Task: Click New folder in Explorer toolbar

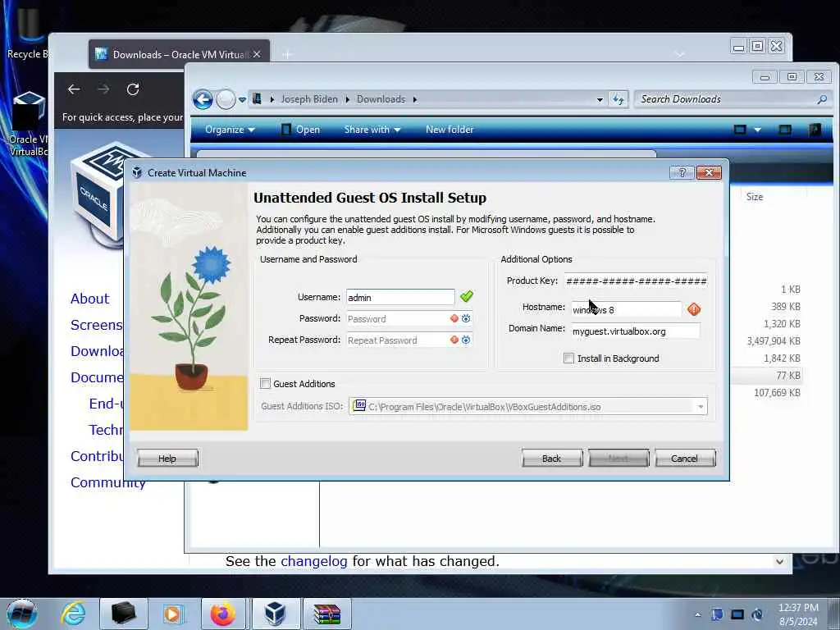Action: click(x=450, y=130)
